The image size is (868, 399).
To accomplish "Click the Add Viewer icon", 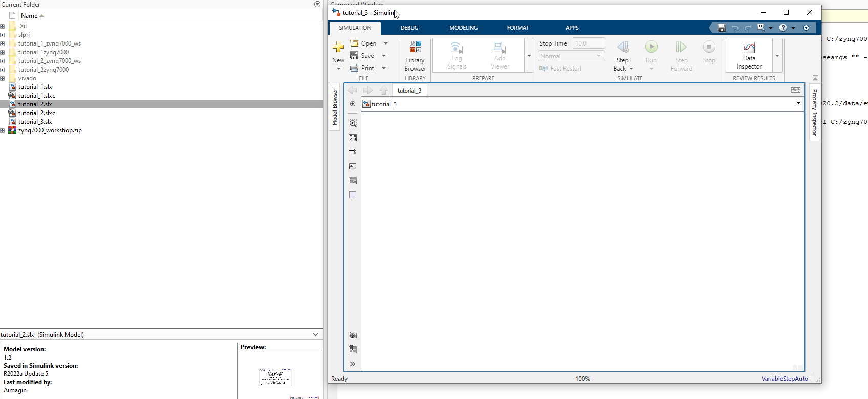I will point(500,48).
